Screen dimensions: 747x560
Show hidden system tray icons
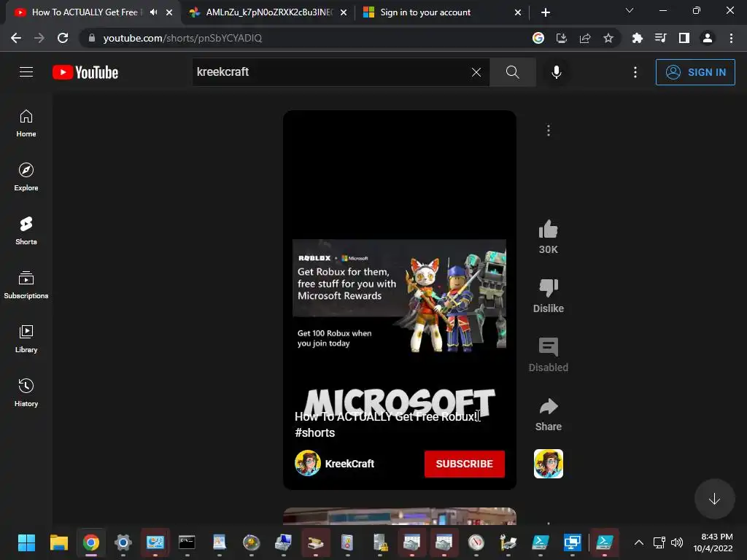639,542
